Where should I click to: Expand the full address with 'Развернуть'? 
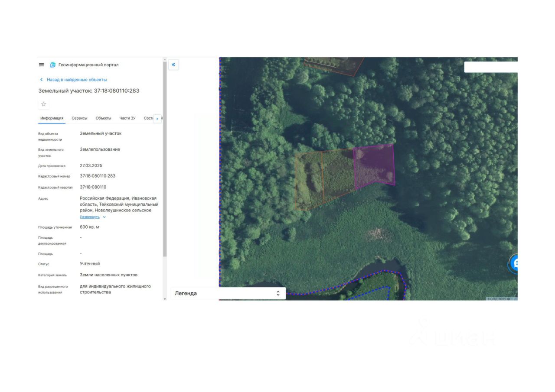tap(90, 217)
